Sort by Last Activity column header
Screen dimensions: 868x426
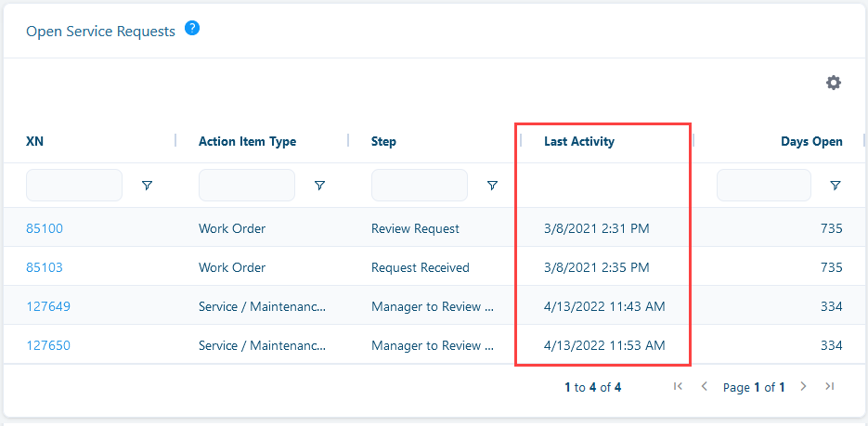click(x=579, y=142)
